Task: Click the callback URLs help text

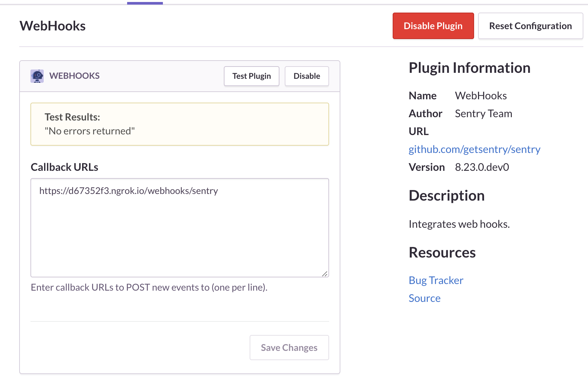Action: click(x=149, y=287)
